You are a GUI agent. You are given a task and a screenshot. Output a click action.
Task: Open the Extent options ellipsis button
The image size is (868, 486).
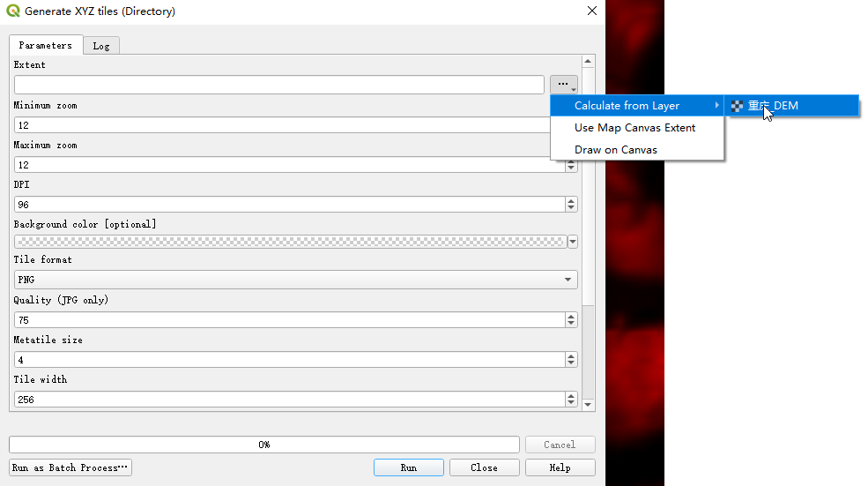tap(563, 84)
